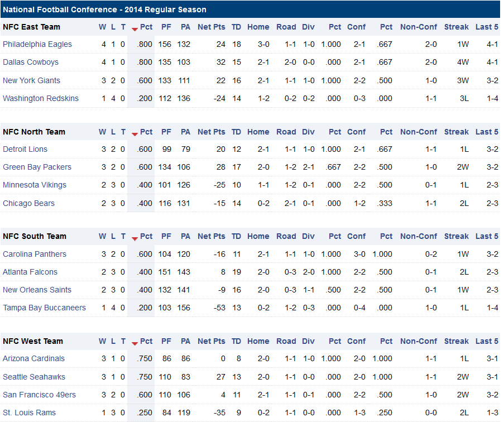Image resolution: width=504 pixels, height=422 pixels.
Task: Sort NFC South table by L column
Action: (113, 237)
